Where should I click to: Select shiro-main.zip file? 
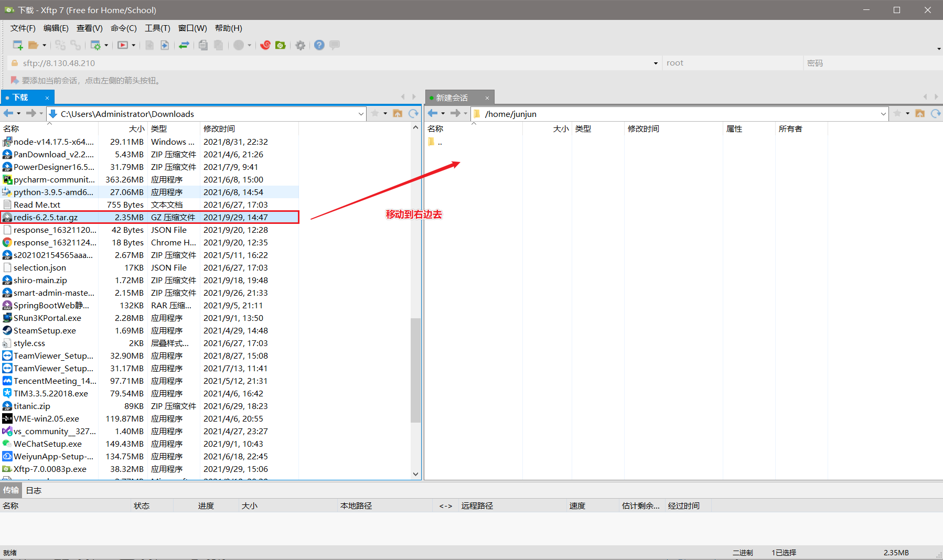(149, 280)
